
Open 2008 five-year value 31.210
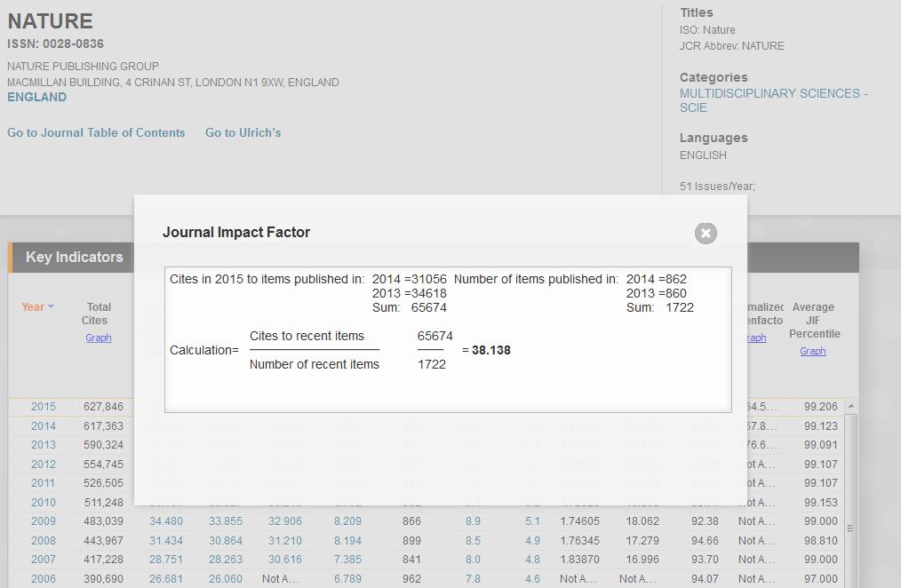click(x=285, y=540)
